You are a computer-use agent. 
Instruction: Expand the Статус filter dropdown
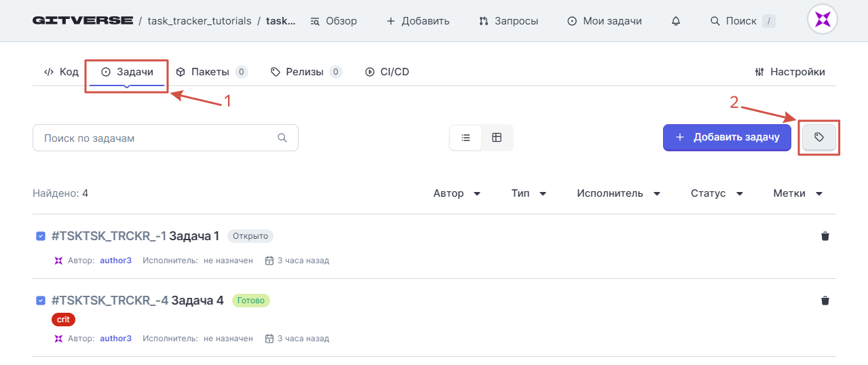[x=717, y=193]
